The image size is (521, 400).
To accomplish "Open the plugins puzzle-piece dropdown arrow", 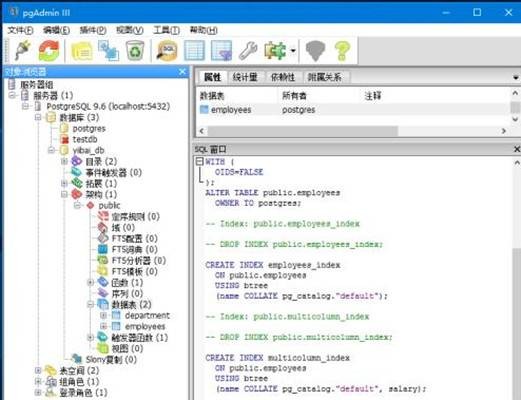I will [x=293, y=51].
